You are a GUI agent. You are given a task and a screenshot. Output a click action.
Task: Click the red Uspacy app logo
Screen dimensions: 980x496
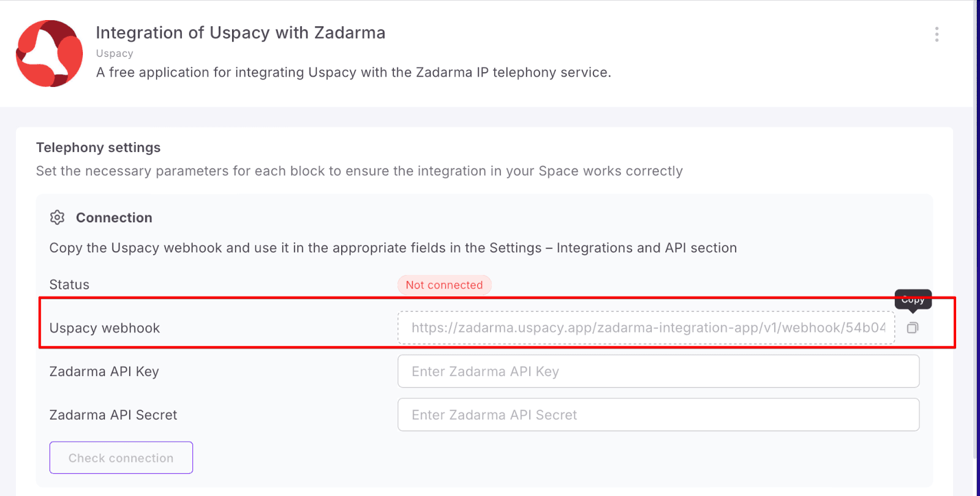pyautogui.click(x=50, y=53)
